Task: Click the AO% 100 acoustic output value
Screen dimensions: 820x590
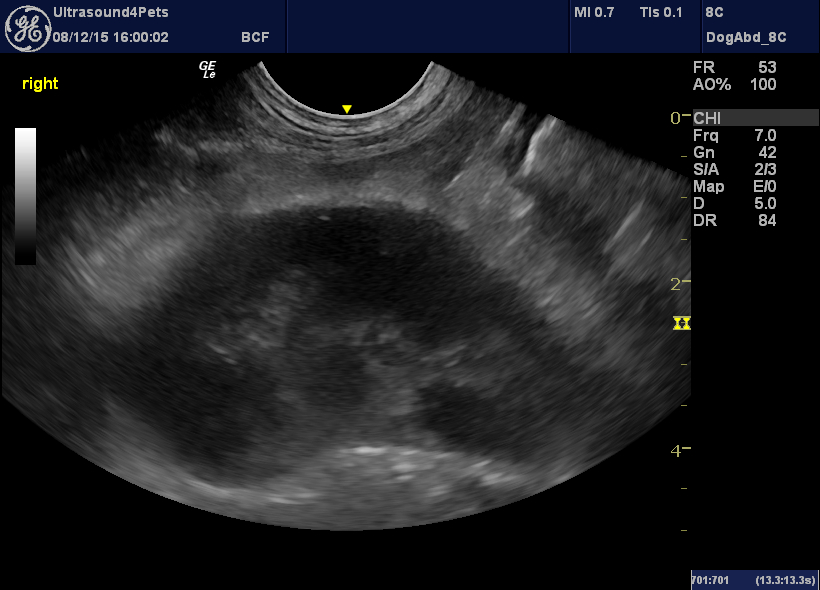Action: [733, 85]
